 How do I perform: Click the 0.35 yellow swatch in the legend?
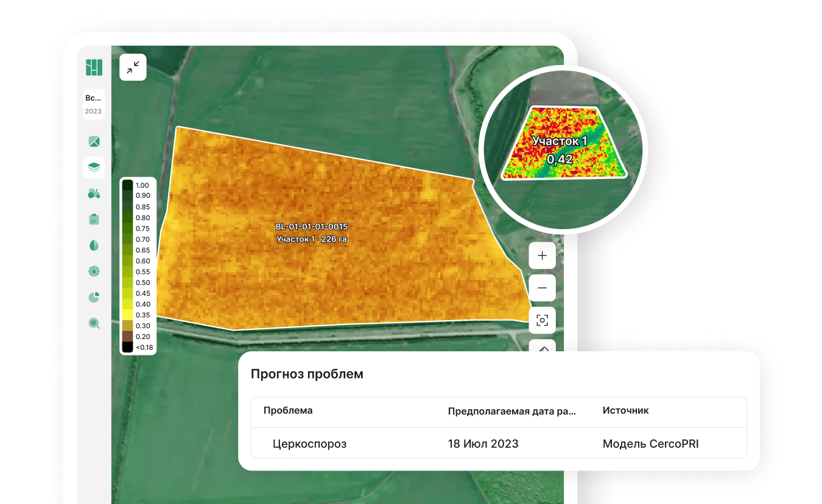tap(127, 315)
